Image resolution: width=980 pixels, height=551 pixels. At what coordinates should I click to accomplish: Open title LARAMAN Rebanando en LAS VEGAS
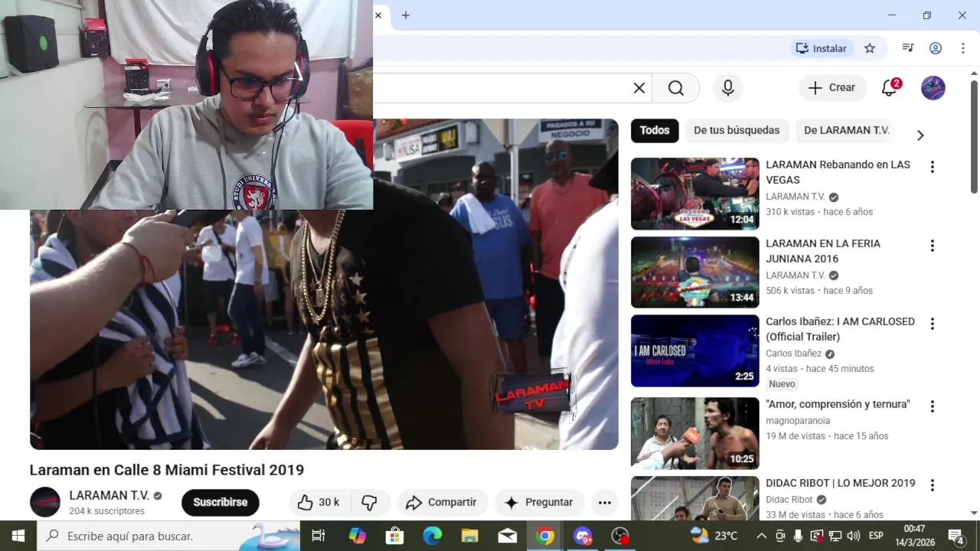pos(838,172)
